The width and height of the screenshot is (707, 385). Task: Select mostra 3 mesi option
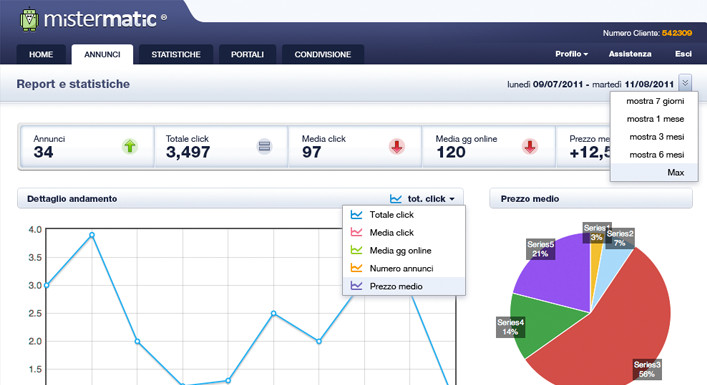pyautogui.click(x=654, y=137)
